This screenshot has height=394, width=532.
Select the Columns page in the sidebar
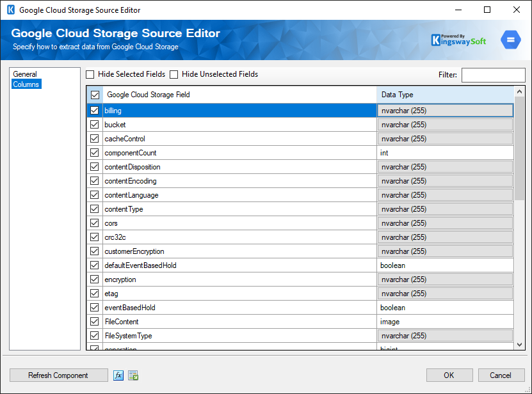tap(26, 84)
